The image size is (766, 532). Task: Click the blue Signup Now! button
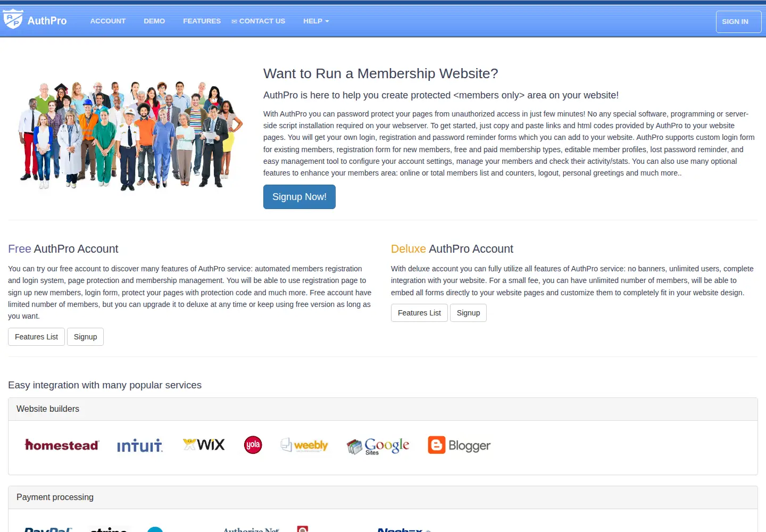coord(299,197)
